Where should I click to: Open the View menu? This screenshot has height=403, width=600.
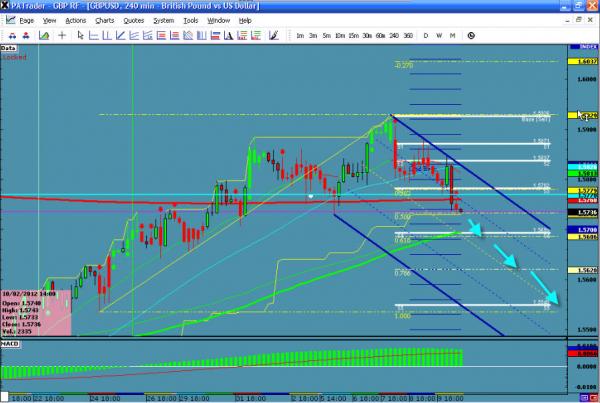tap(49, 21)
